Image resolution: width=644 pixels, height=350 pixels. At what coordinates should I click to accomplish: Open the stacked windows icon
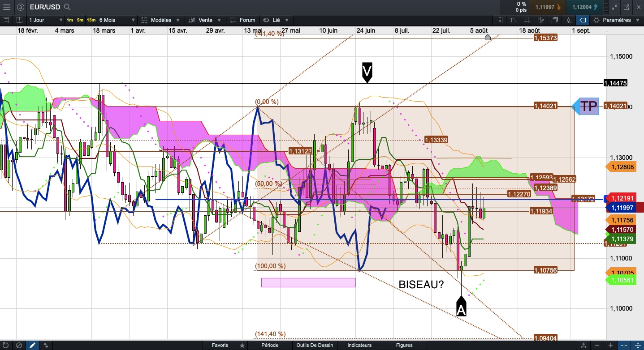[555, 20]
